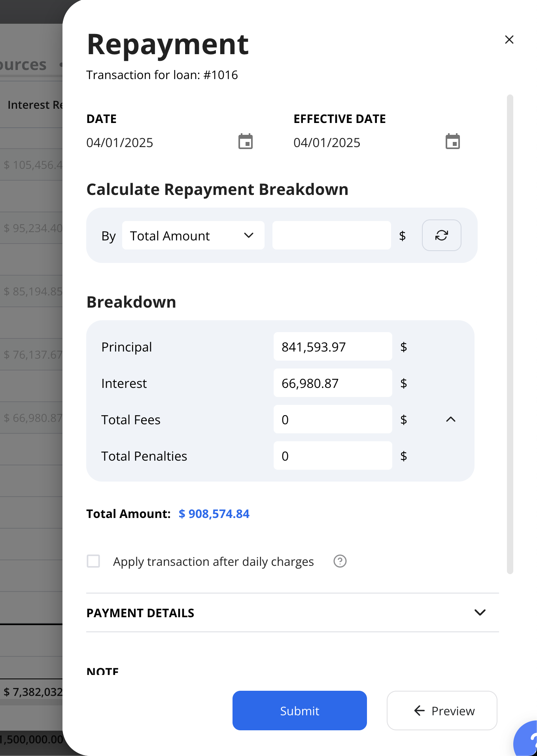Close the Repayment panel with X
Screen dimensions: 537x756
coord(509,40)
